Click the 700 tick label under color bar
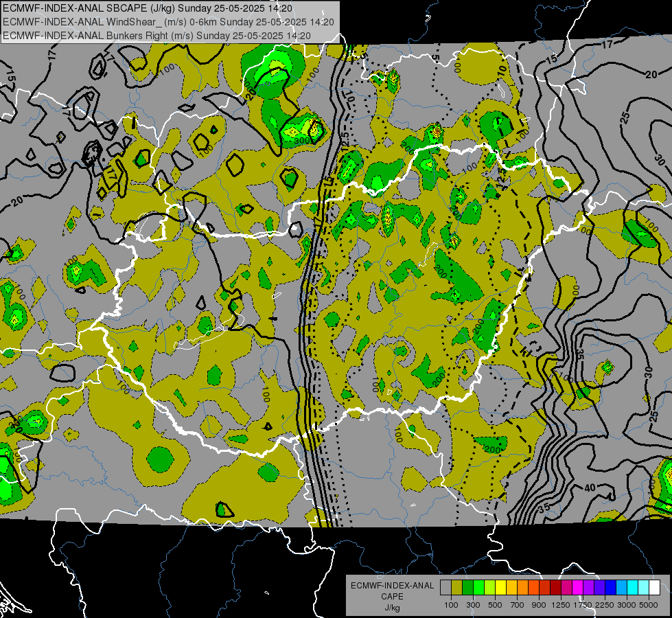The width and height of the screenshot is (672, 618). coord(518,605)
